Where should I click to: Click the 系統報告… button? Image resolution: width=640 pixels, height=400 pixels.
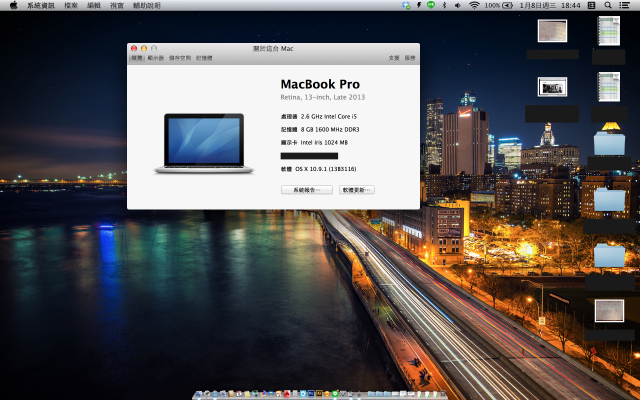pyautogui.click(x=307, y=190)
